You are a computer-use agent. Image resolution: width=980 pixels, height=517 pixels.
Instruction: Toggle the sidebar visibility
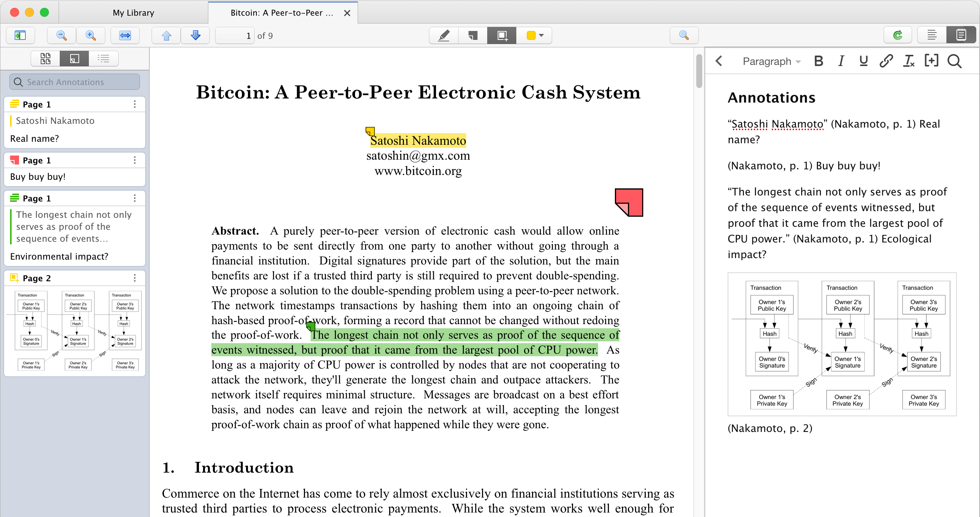point(21,35)
